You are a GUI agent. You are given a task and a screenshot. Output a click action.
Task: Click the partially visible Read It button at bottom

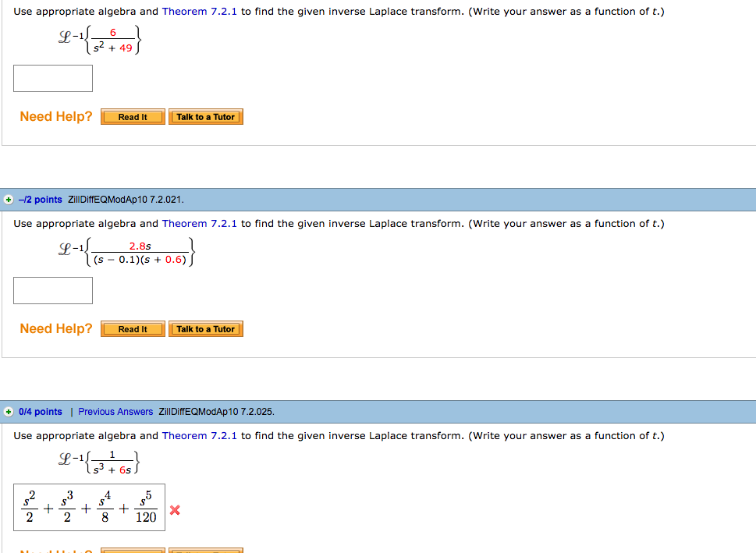[132, 550]
